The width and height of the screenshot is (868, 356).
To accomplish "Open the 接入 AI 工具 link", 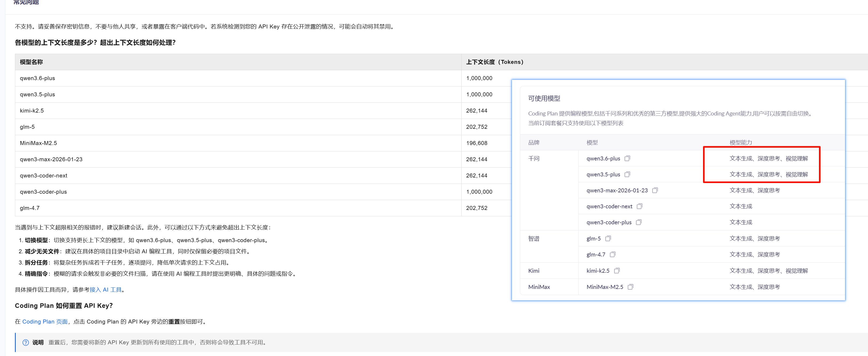I will point(106,290).
